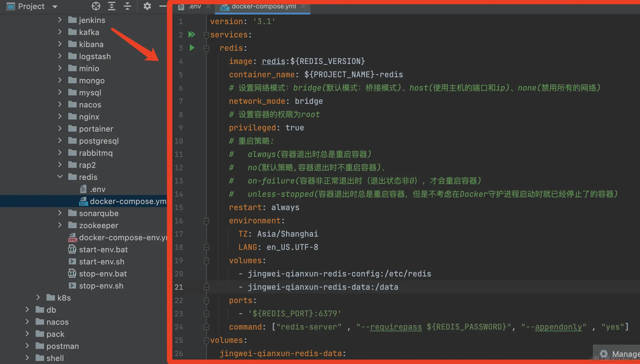Image resolution: width=640 pixels, height=364 pixels.
Task: Run redis service with green play gutter icon
Action: (x=192, y=48)
